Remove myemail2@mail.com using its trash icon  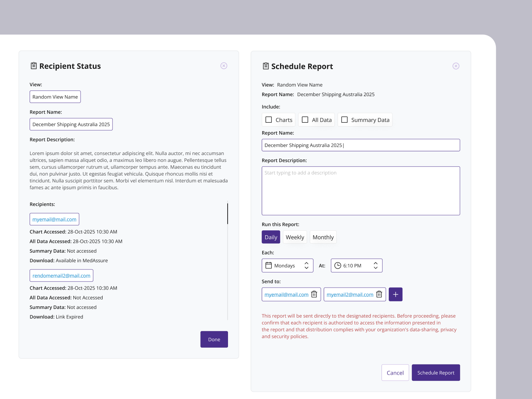click(x=379, y=294)
